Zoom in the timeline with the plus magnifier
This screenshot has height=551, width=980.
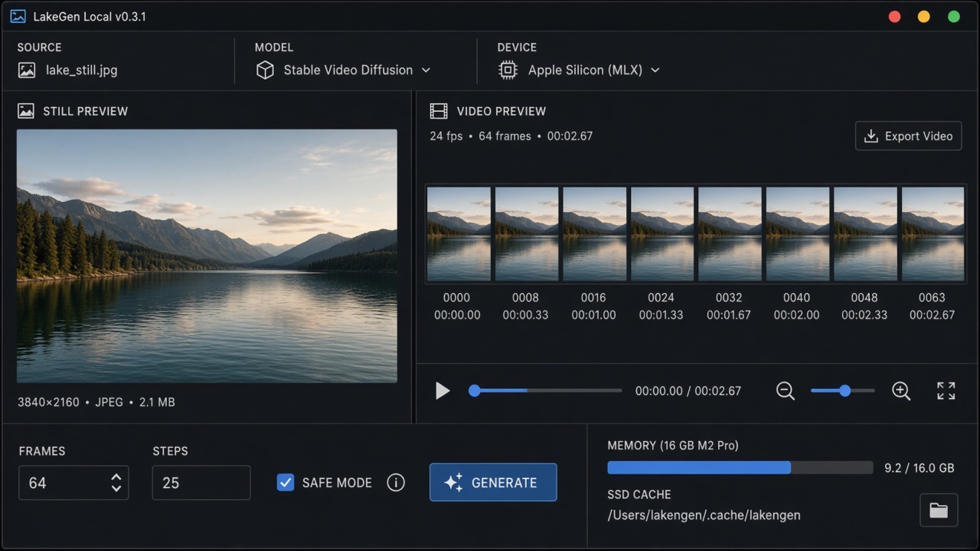point(901,391)
